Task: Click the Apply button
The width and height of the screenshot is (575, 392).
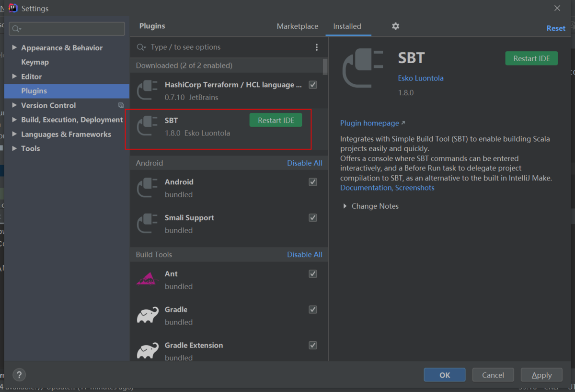Action: 541,375
